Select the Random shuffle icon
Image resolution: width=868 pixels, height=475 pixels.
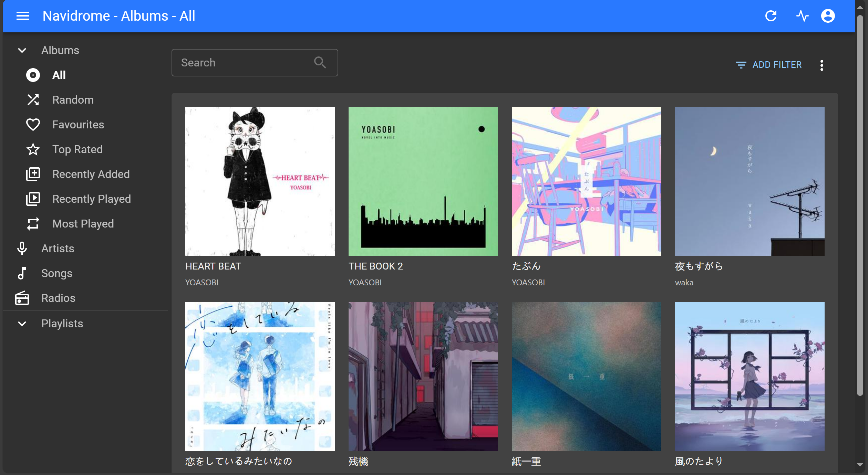pyautogui.click(x=33, y=100)
